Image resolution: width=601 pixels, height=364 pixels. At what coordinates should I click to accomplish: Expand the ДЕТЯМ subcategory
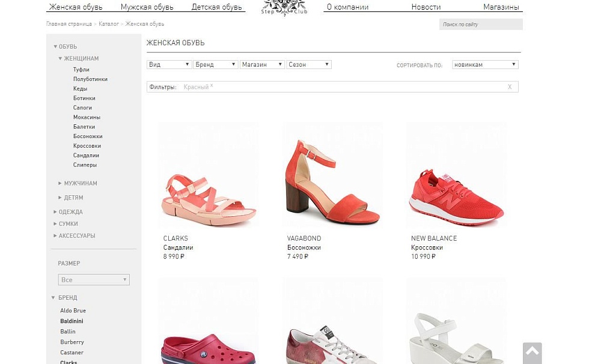click(59, 198)
